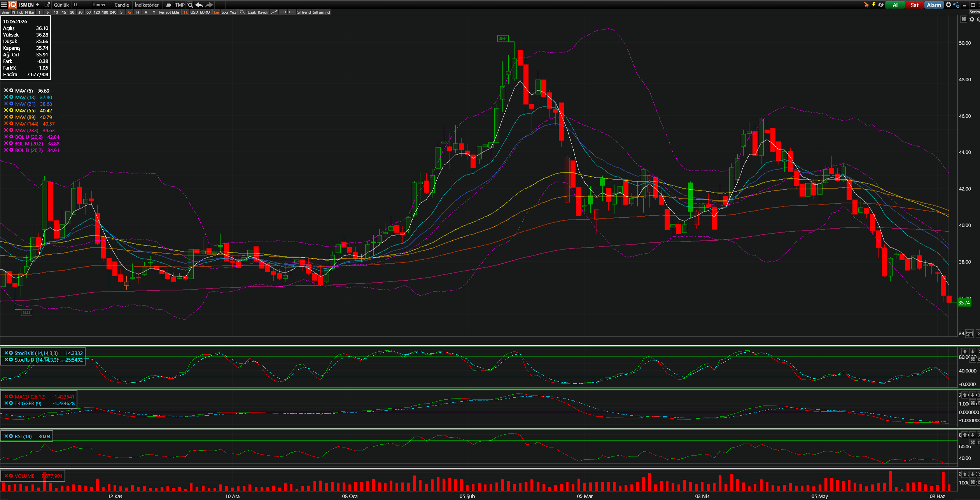Click the 50.04 high price marker

503,38
